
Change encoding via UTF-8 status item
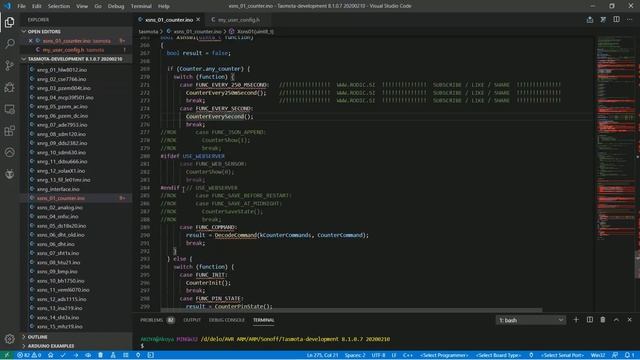(x=378, y=355)
